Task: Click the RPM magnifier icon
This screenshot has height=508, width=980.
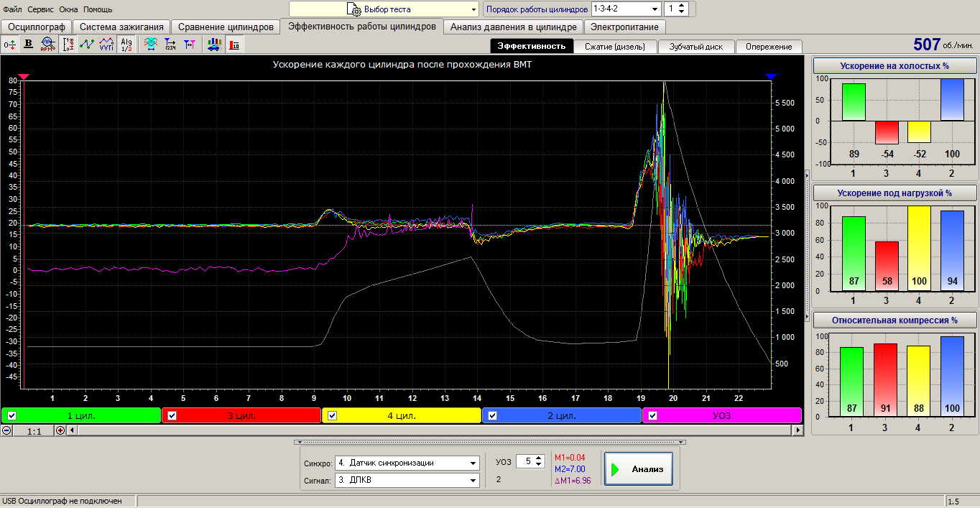Action: pos(47,44)
